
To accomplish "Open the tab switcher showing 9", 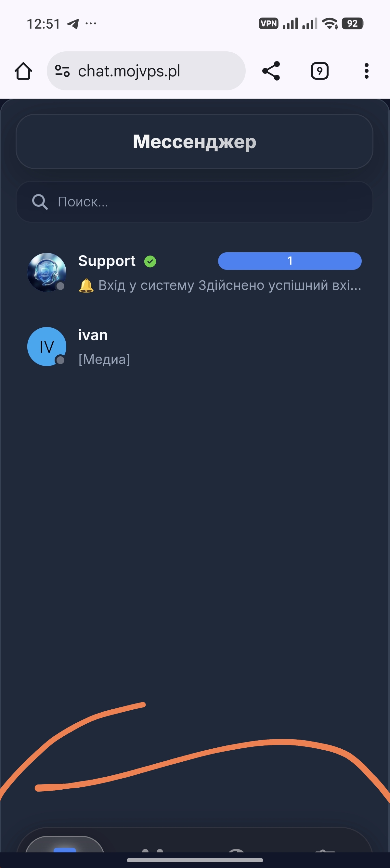I will point(319,71).
